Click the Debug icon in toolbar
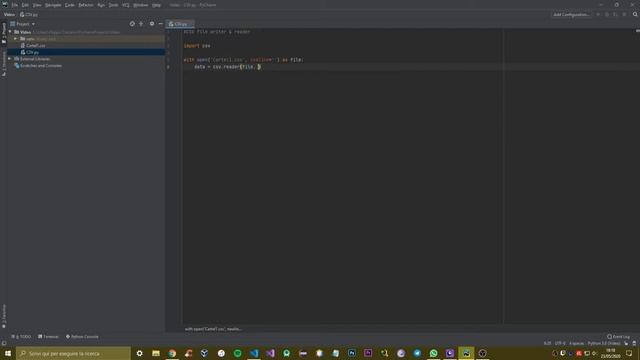The width and height of the screenshot is (640, 360). [607, 15]
